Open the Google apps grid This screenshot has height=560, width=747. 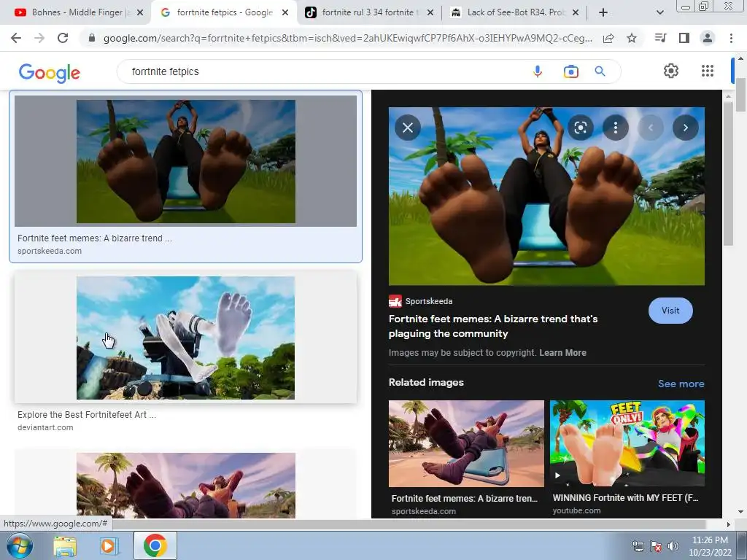708,71
